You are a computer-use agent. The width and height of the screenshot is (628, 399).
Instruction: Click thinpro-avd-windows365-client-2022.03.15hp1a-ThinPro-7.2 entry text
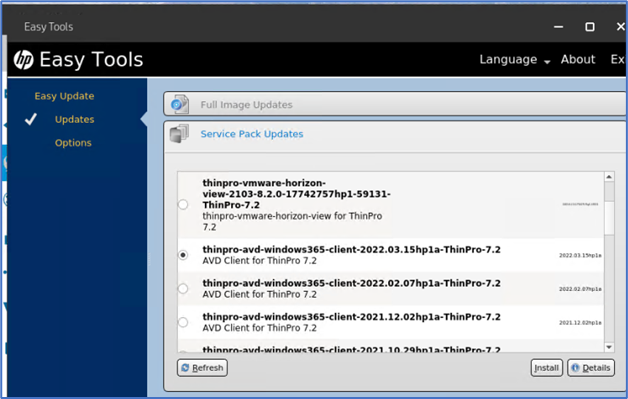351,250
